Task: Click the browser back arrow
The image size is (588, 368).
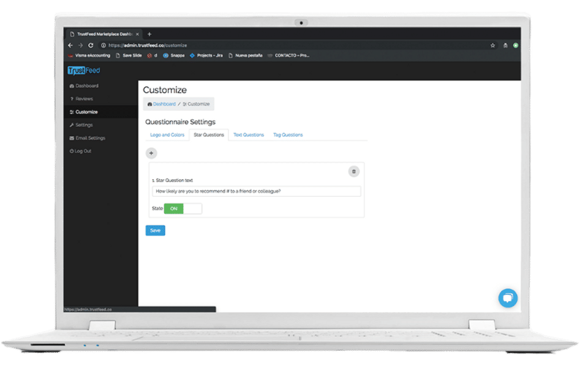Action: (70, 45)
